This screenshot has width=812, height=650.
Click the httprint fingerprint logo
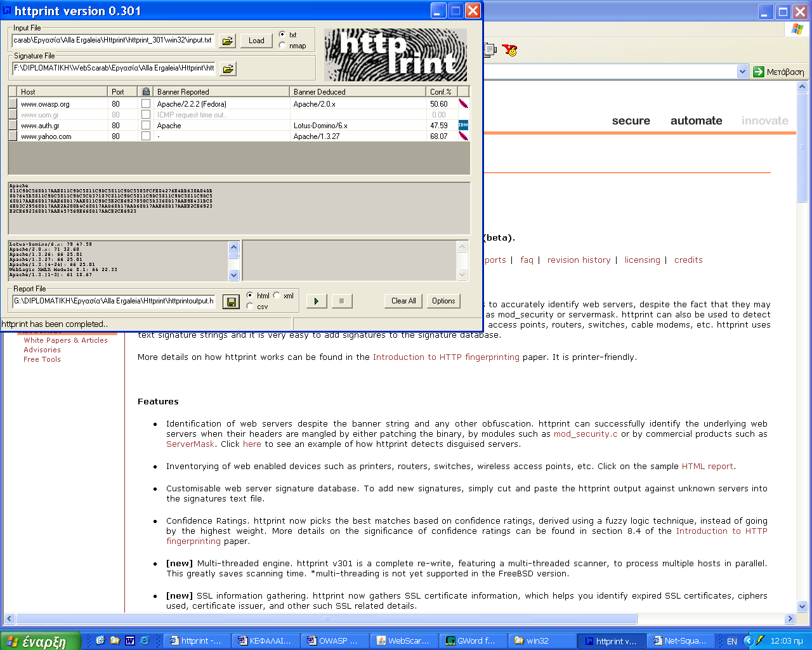[395, 55]
